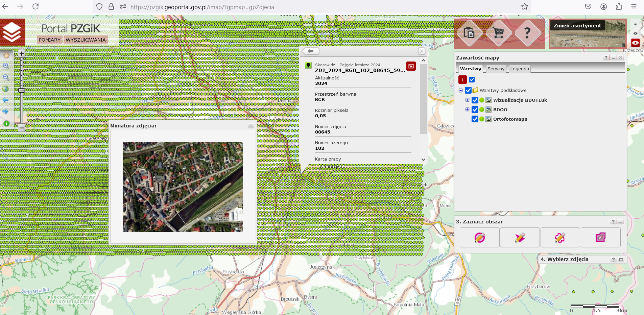Click the green info tool icon

point(6,124)
